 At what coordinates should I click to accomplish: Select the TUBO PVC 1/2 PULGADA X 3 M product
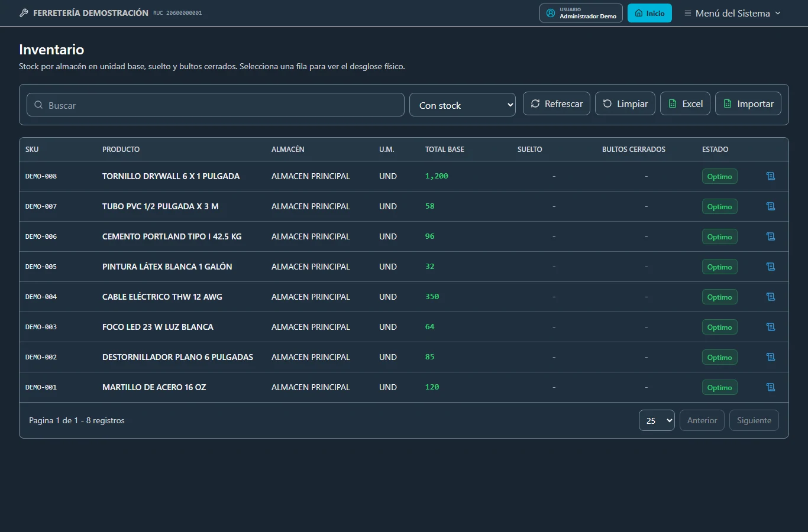(x=160, y=206)
